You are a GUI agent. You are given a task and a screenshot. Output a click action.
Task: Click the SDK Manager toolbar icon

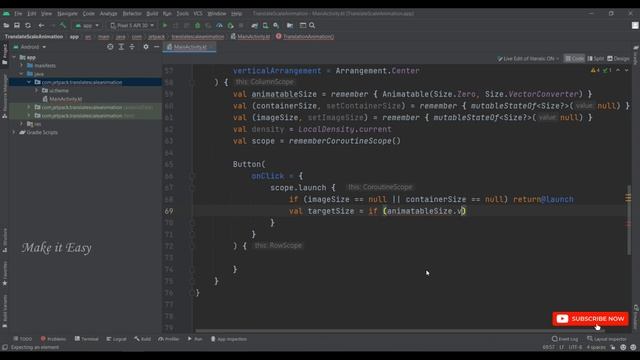pos(276,25)
